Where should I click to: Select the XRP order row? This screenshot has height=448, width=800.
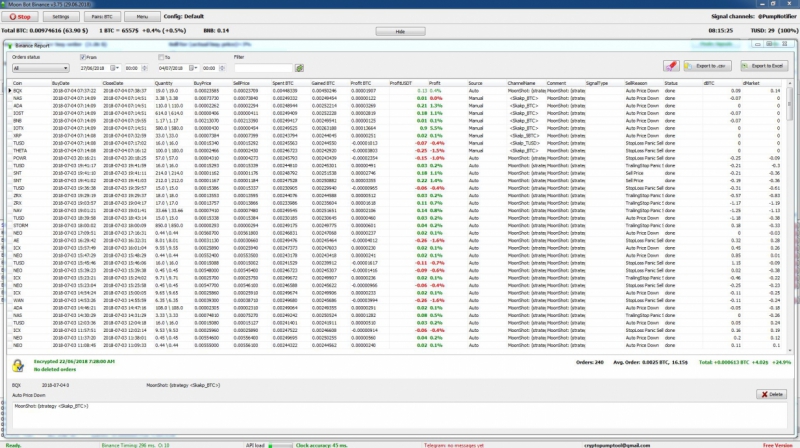coord(396,136)
